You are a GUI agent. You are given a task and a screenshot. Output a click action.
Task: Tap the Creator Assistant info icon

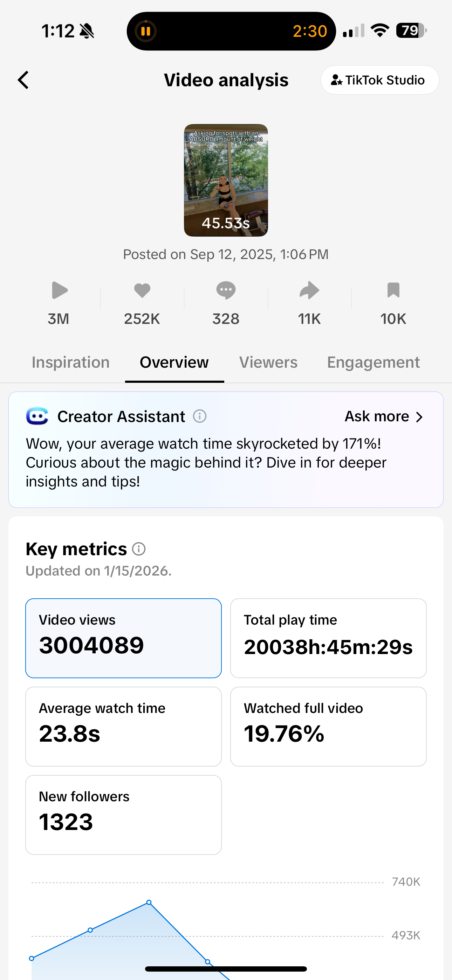click(200, 416)
